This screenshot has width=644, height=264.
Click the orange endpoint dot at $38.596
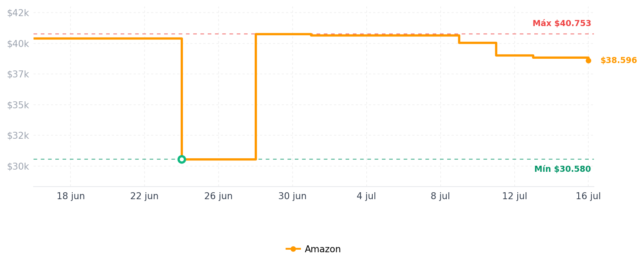(x=588, y=60)
